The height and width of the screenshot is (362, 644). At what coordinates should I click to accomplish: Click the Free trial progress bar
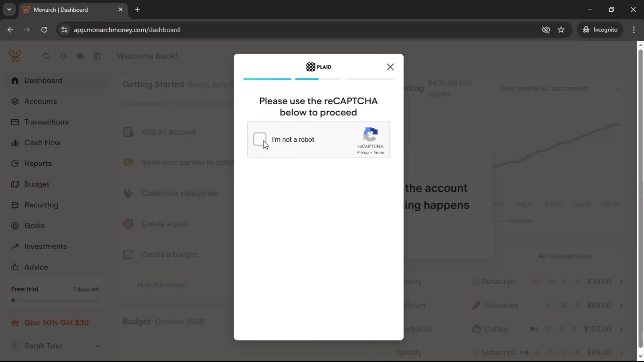tap(55, 300)
